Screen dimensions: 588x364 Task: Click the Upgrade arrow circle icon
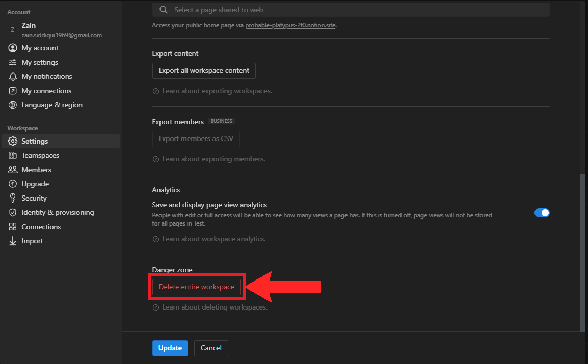(x=13, y=184)
